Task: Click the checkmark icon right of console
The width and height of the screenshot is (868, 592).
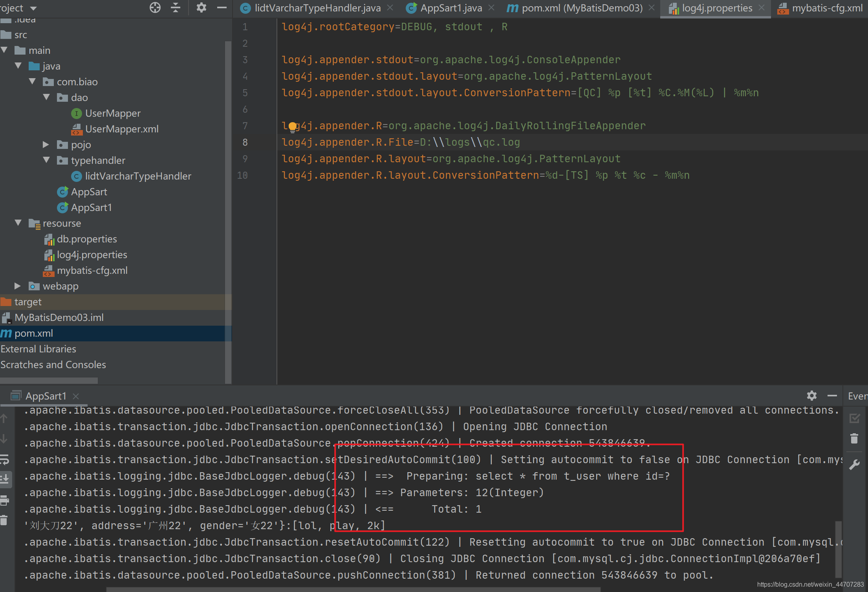Action: click(854, 418)
